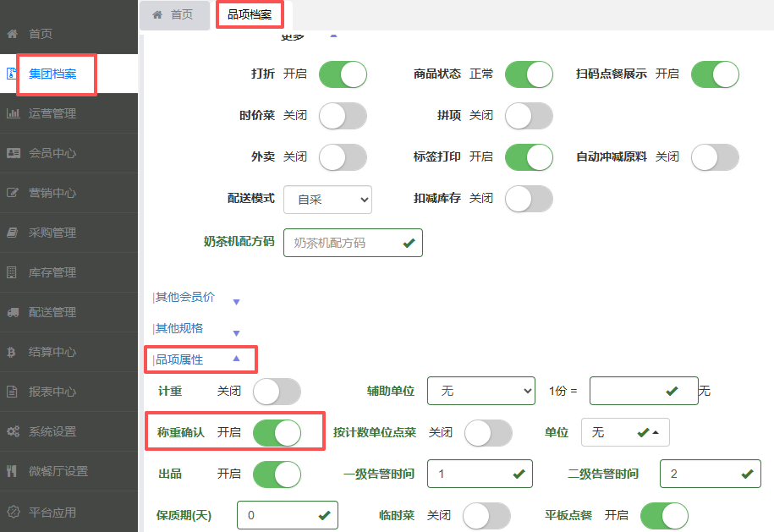
Task: Open 报表中心 from the sidebar
Action: click(52, 392)
